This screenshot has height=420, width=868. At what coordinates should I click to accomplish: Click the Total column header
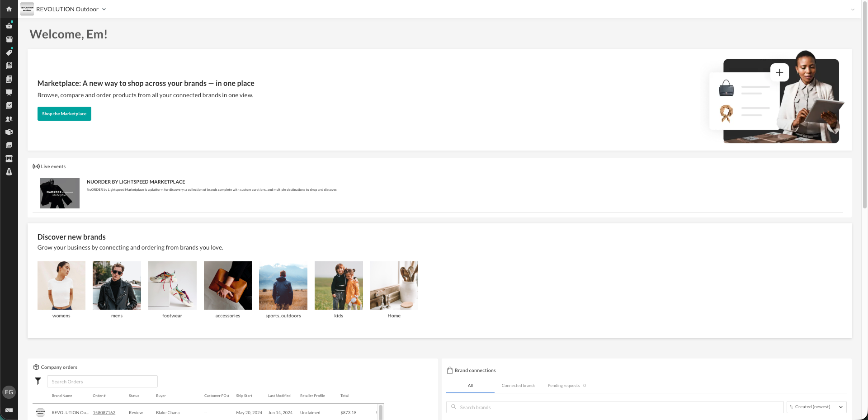[344, 396]
